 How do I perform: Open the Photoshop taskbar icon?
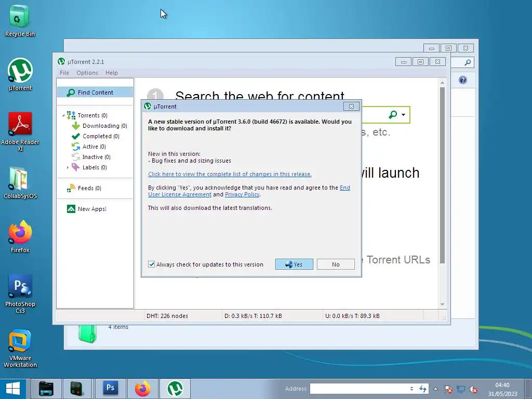click(111, 388)
